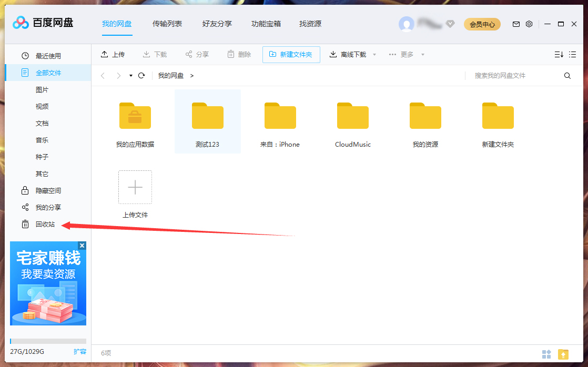This screenshot has width=588, height=367.
Task: Open the settings gear icon
Action: tap(529, 24)
